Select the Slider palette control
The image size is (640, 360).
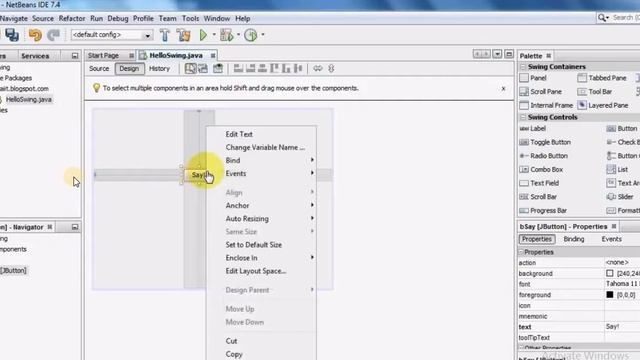tap(620, 197)
